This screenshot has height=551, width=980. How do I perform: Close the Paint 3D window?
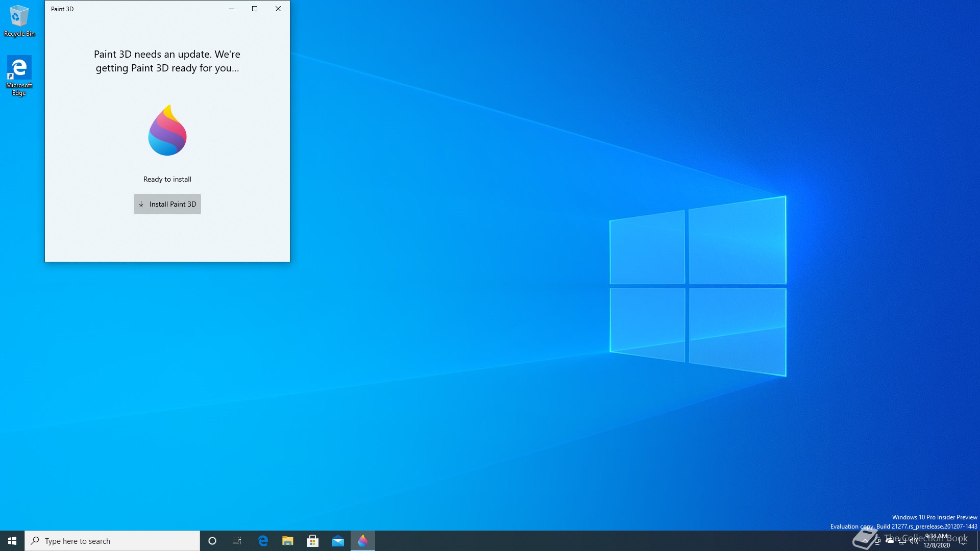click(x=278, y=9)
